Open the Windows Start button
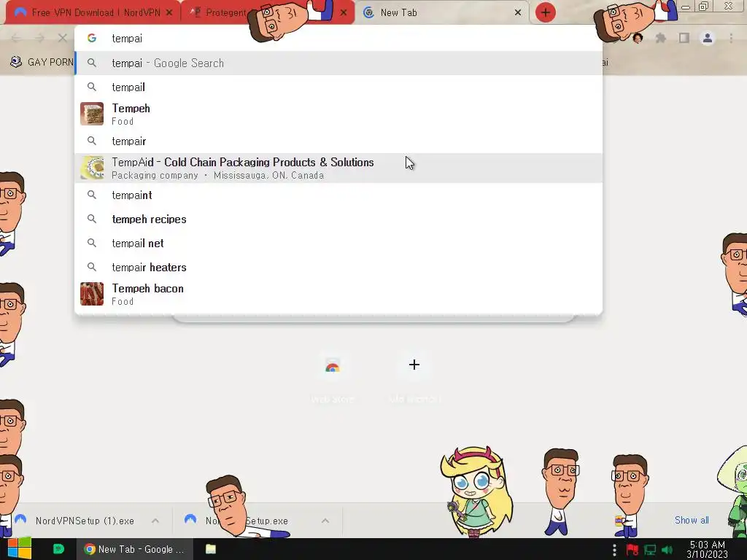 click(x=20, y=548)
